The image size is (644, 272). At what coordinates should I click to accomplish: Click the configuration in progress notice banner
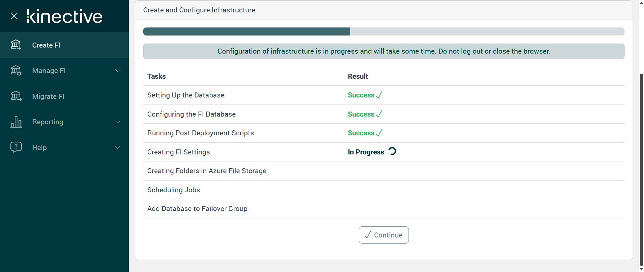[x=383, y=51]
